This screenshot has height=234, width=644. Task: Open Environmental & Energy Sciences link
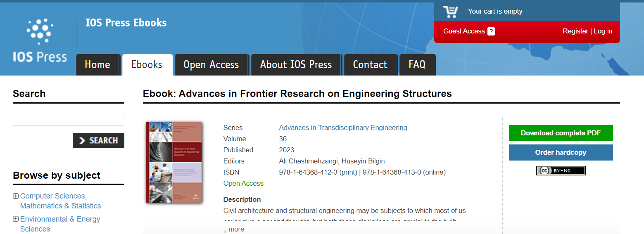click(60, 224)
